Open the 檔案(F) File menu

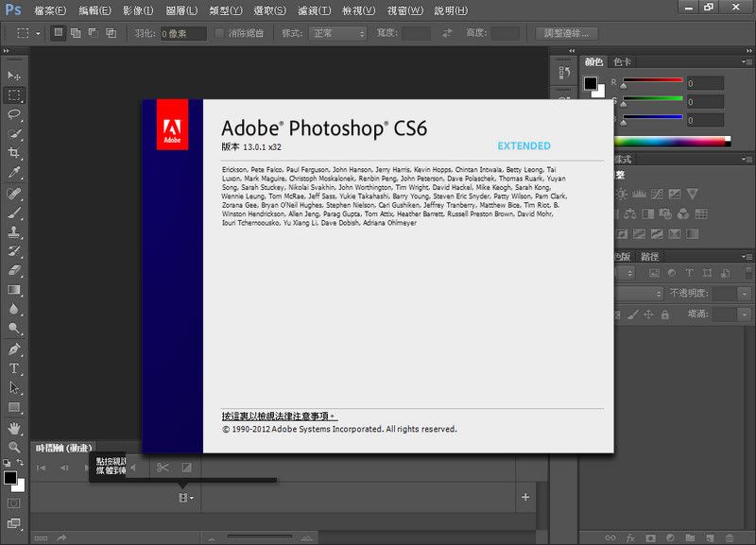click(50, 10)
